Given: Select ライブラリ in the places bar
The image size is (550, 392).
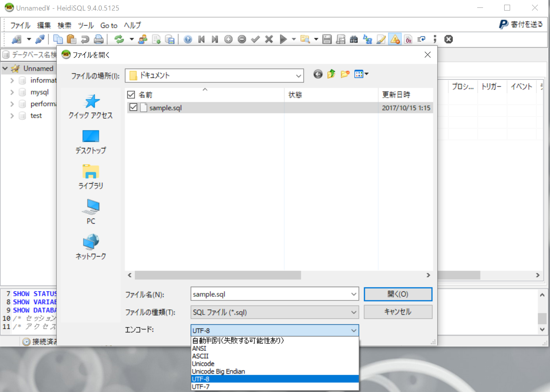Looking at the screenshot, I should [91, 177].
